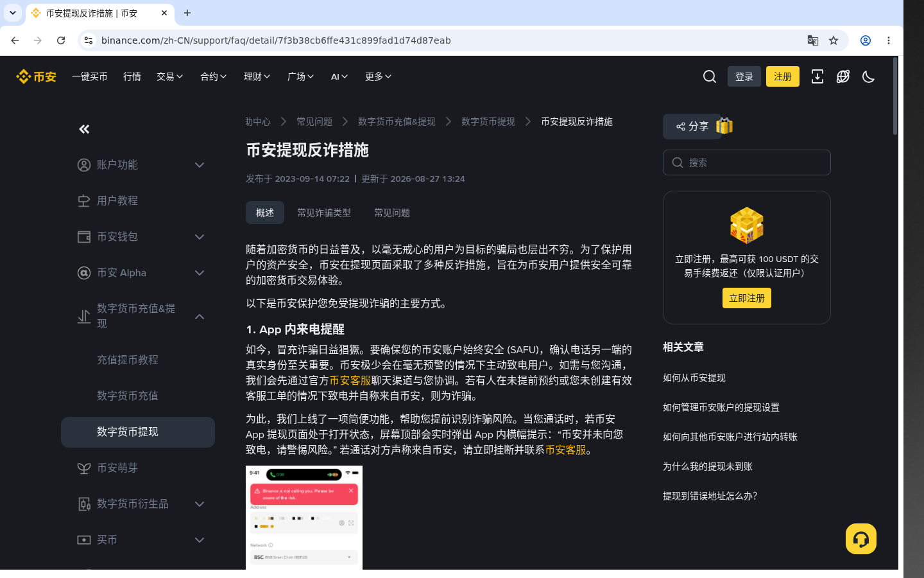Open the 更多 dropdown in top nav

tap(379, 76)
